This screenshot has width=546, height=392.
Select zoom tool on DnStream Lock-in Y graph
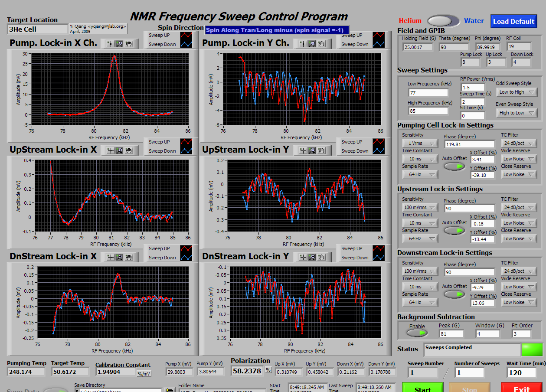[312, 257]
